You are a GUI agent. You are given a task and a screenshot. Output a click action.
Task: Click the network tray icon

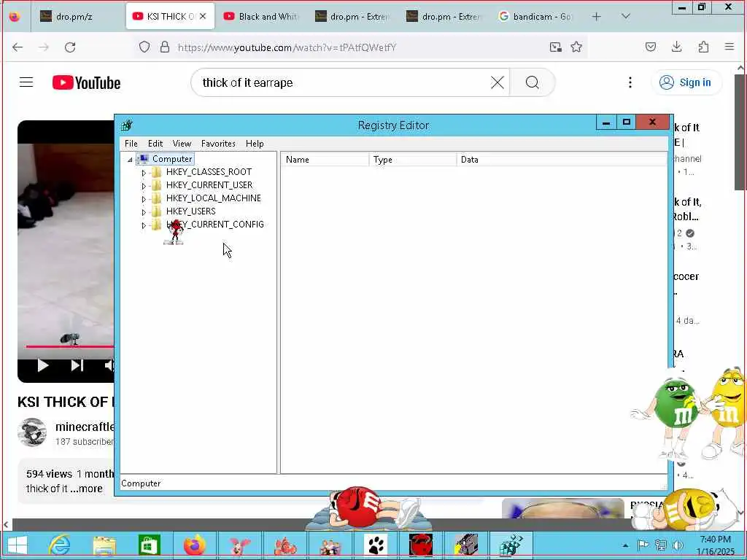(661, 545)
